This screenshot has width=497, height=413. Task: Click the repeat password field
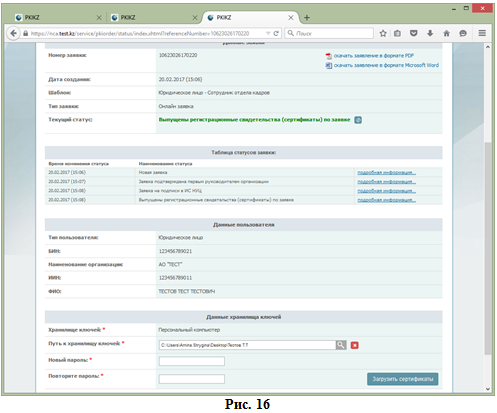pos(192,379)
